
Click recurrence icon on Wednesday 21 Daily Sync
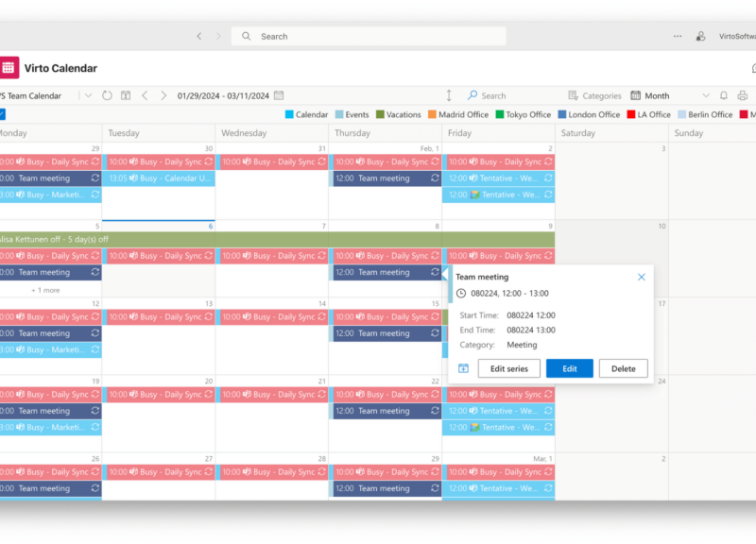(x=321, y=394)
